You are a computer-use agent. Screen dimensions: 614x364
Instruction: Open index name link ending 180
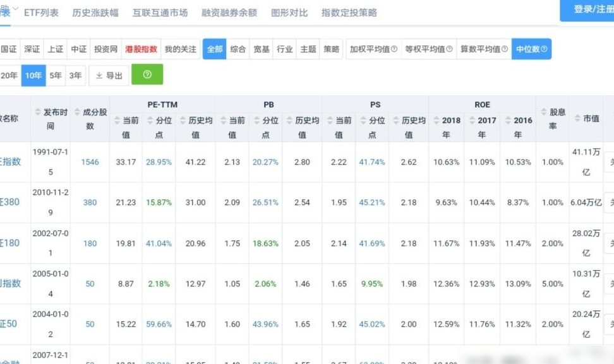pyautogui.click(x=9, y=243)
